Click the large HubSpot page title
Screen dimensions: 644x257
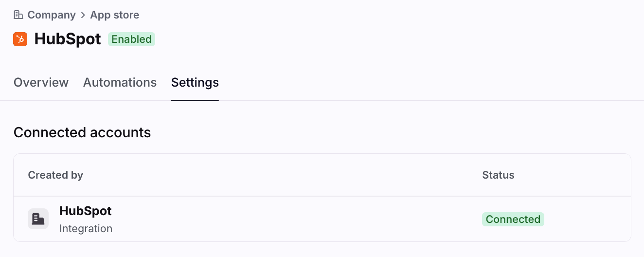(x=68, y=39)
